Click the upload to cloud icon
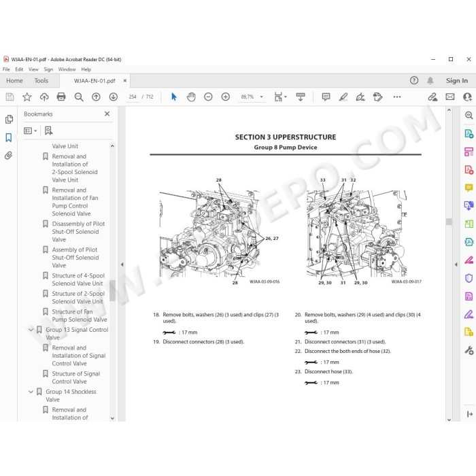The height and width of the screenshot is (476, 476). click(x=44, y=97)
